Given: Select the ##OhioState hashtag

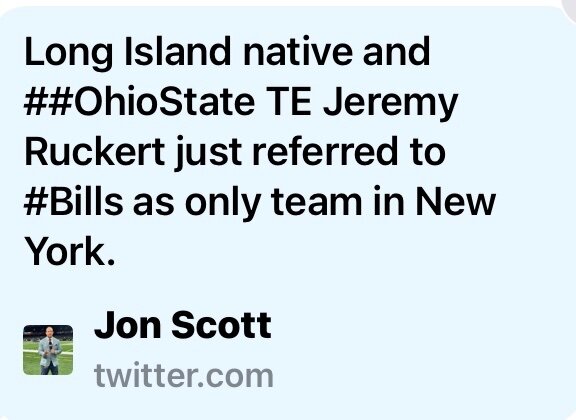Looking at the screenshot, I should [139, 102].
